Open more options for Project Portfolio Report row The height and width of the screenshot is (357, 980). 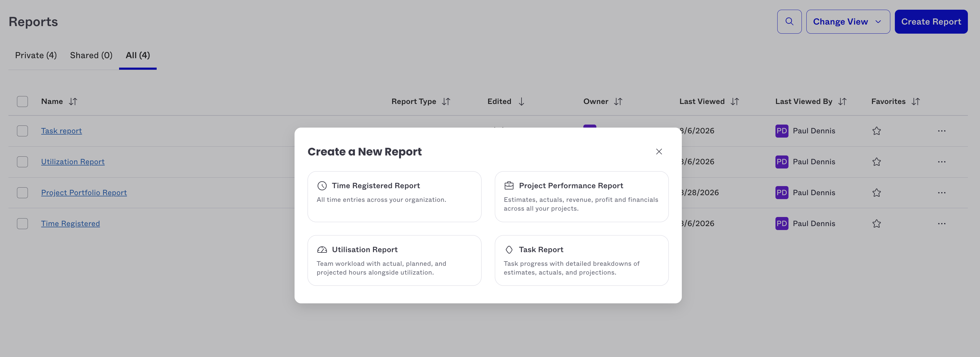[x=942, y=192]
